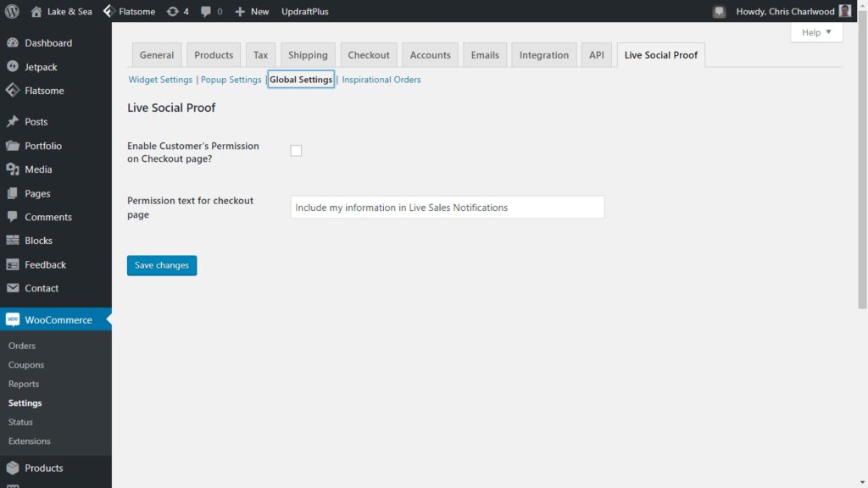868x488 pixels.
Task: Go to Coupons under WooCommerce
Action: pyautogui.click(x=26, y=364)
